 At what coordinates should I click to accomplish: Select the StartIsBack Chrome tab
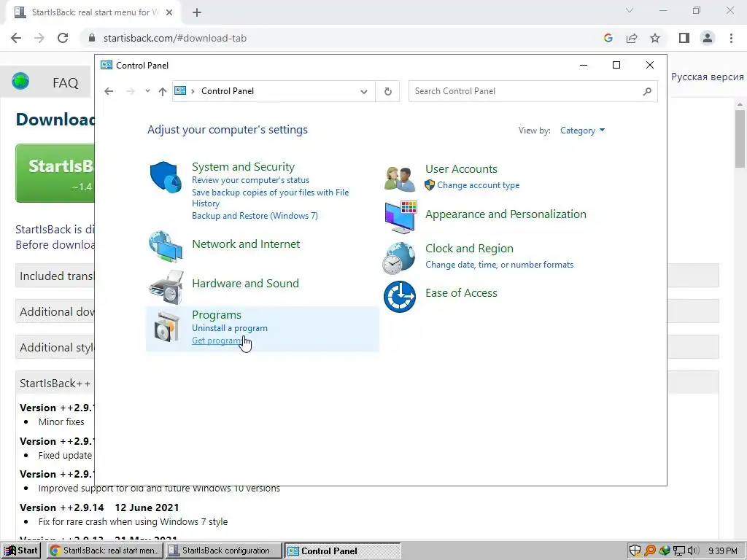pos(93,12)
